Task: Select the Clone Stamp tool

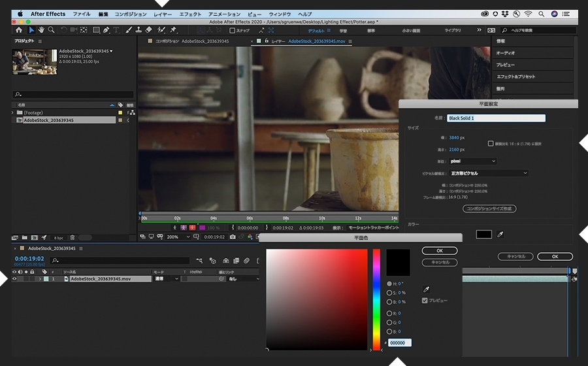Action: click(x=138, y=30)
